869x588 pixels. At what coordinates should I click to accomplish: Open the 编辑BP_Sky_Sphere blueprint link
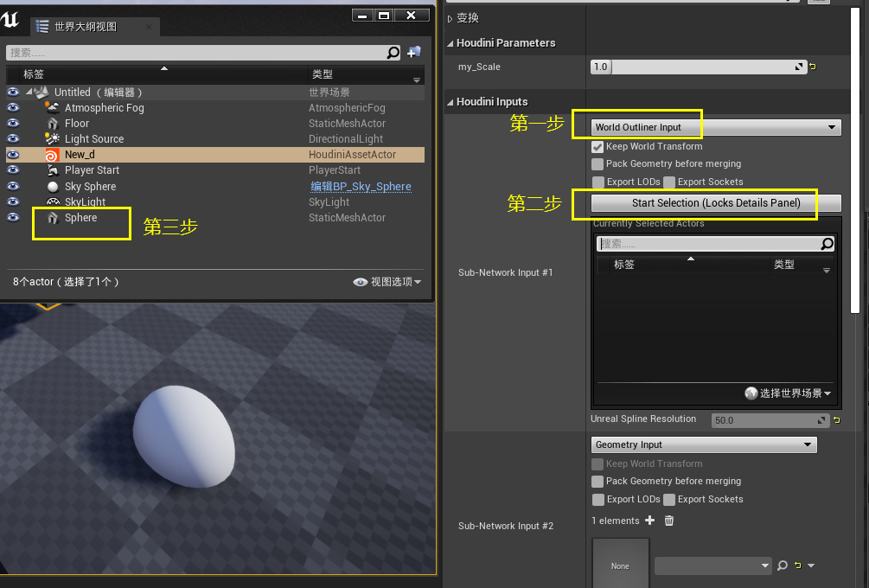click(x=361, y=187)
